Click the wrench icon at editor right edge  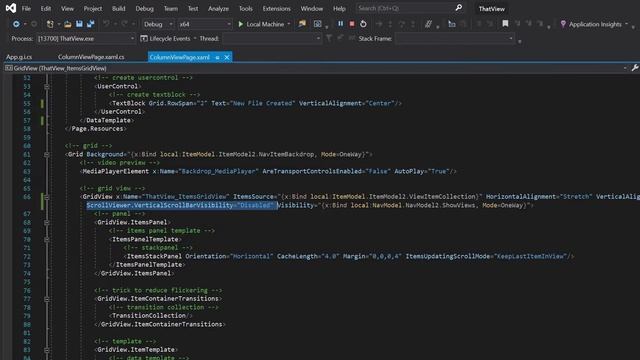[635, 68]
